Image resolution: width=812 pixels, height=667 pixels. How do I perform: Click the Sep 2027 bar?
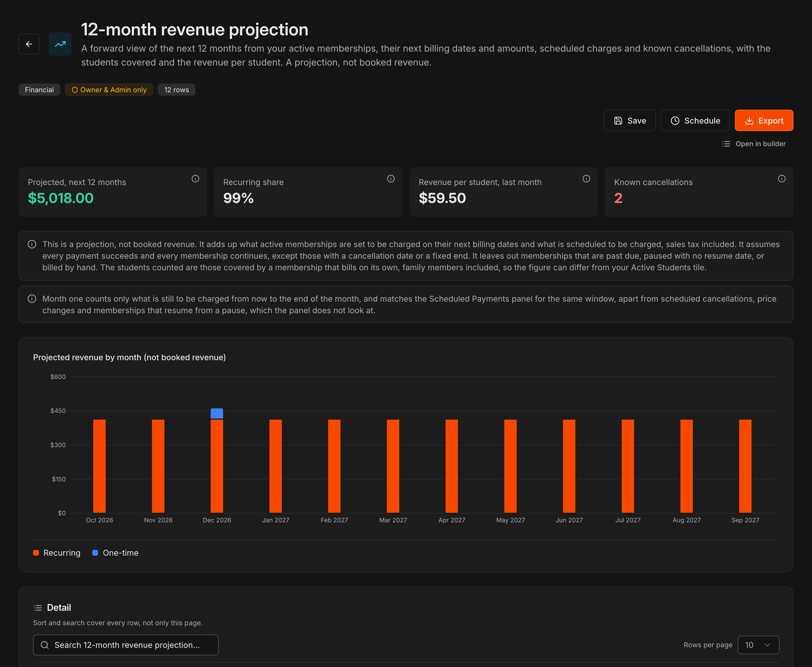pos(745,466)
